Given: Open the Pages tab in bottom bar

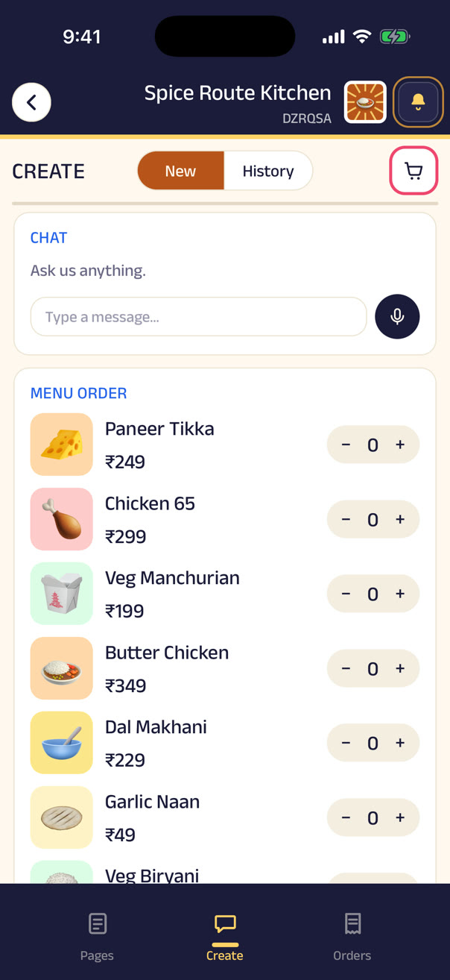Looking at the screenshot, I should 97,935.
